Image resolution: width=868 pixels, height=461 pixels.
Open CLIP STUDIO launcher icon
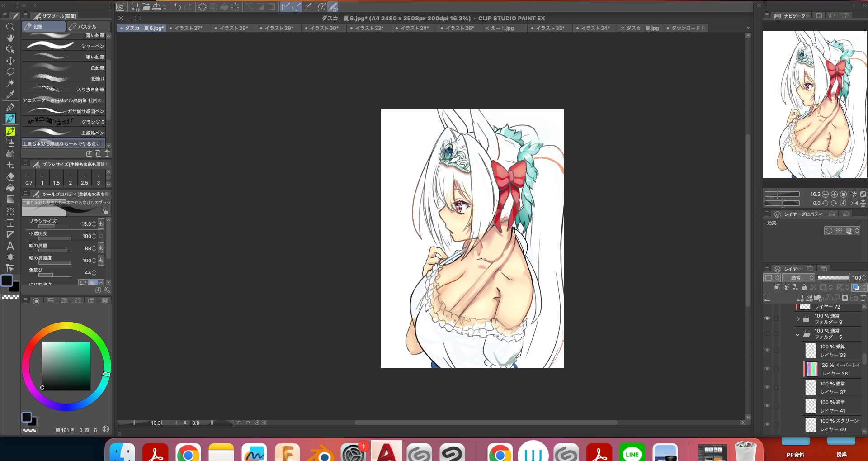pyautogui.click(x=120, y=7)
